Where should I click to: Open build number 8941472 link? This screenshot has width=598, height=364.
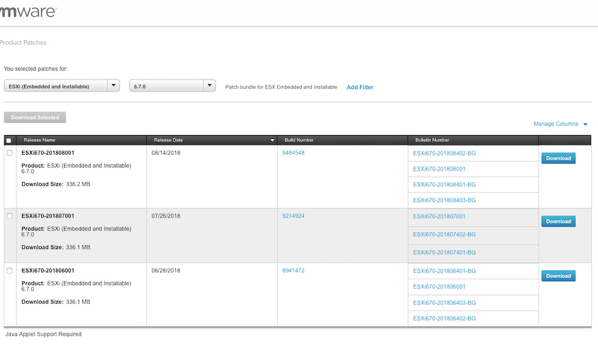[x=293, y=270]
